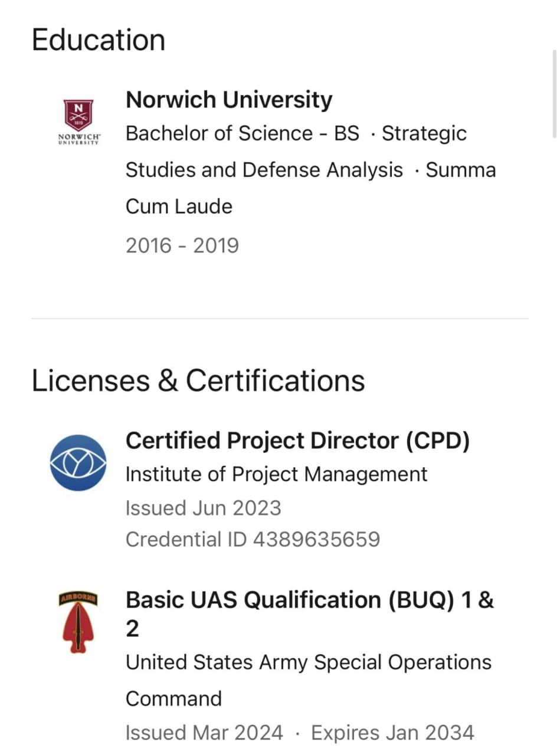Click the Education section heading
The width and height of the screenshot is (560, 755).
(98, 40)
